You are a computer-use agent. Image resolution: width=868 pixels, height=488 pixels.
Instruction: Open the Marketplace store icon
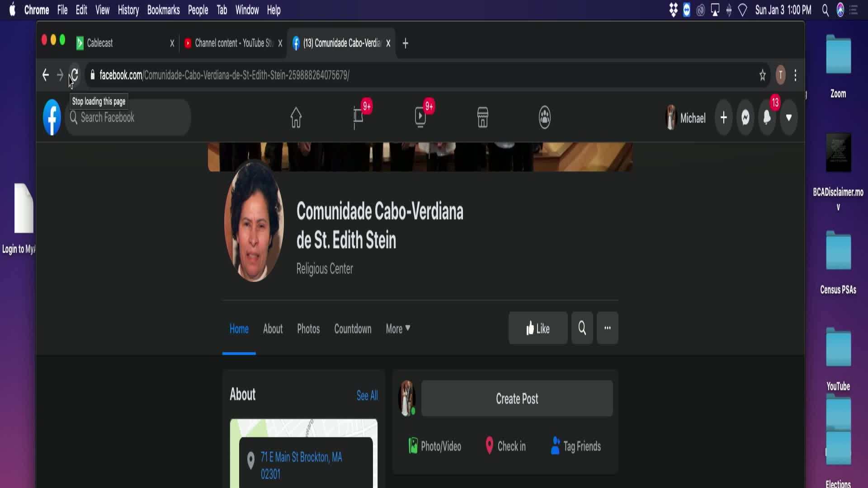pos(483,117)
